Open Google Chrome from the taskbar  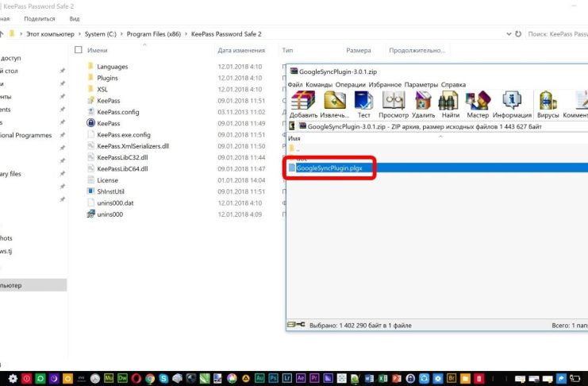150,378
